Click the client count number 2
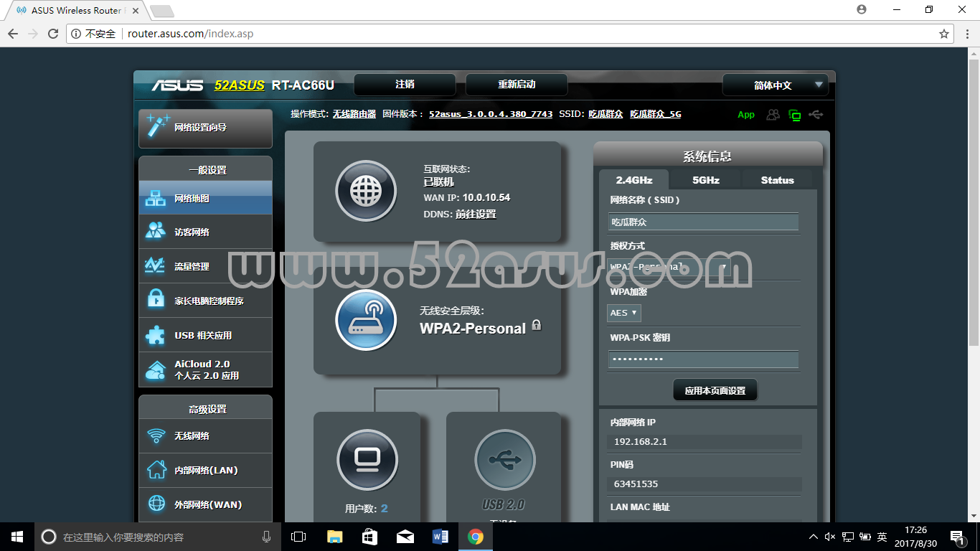 coord(385,508)
